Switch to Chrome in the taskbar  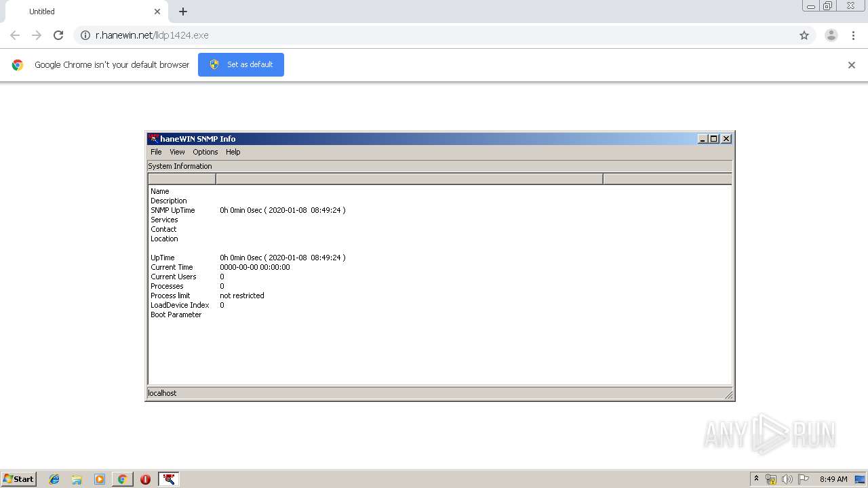click(x=122, y=479)
